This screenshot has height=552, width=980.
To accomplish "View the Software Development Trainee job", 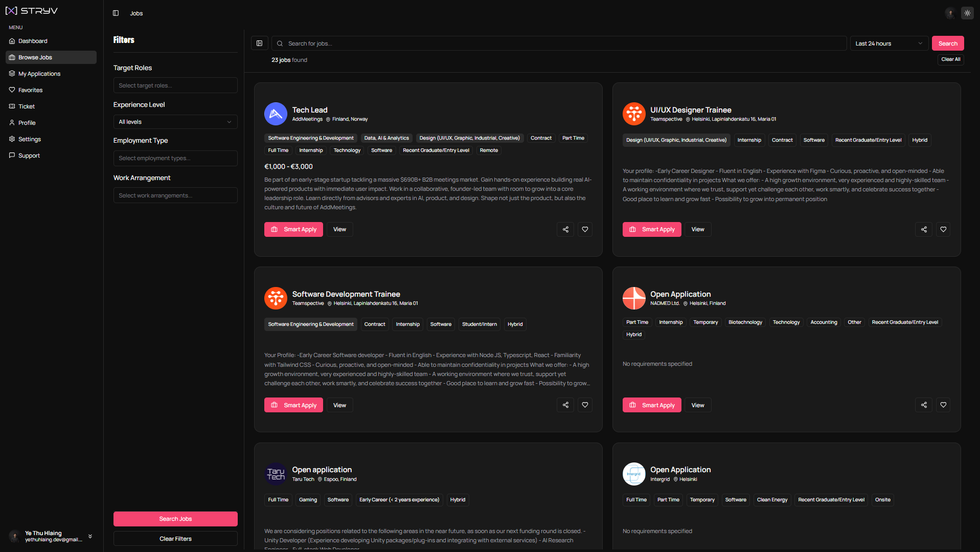I will [339, 405].
